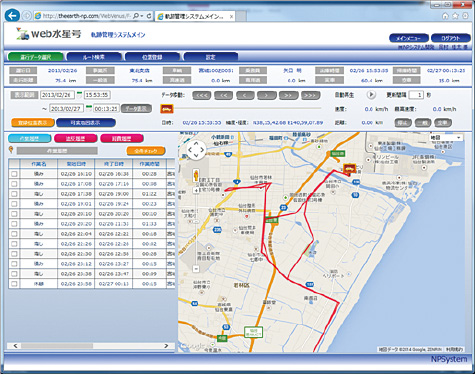Viewport: 476px width, 375px height.
Task: Open the map type dropdown
Action: [446, 137]
